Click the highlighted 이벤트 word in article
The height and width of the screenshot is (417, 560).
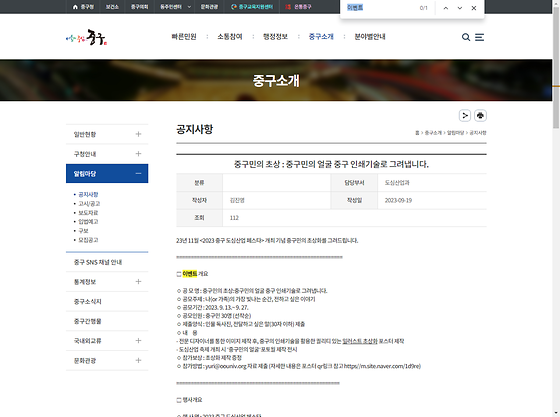coord(190,274)
